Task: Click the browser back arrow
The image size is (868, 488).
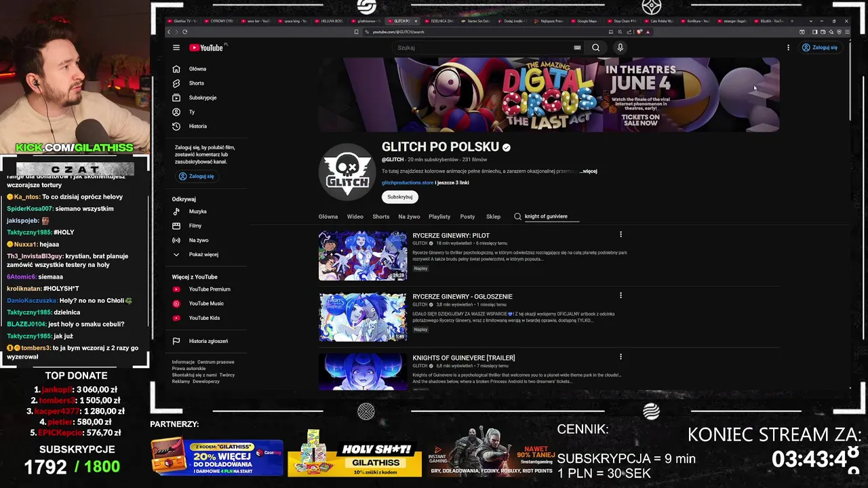Action: [169, 32]
